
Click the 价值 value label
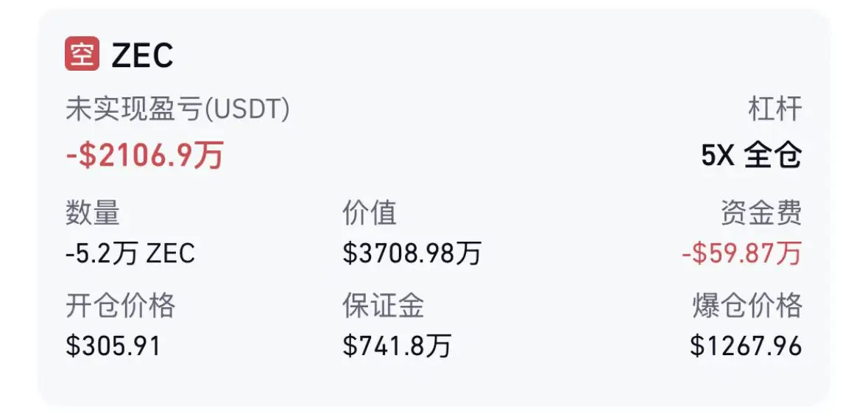(370, 214)
